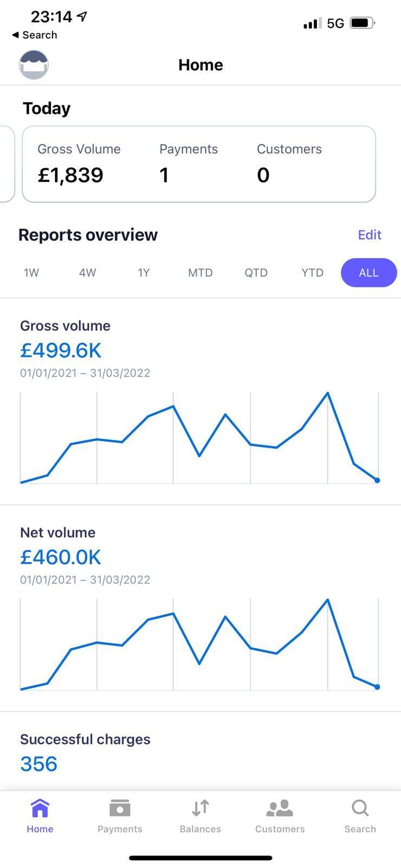This screenshot has height=868, width=401.
Task: Tap the Home tab icon
Action: 40,808
